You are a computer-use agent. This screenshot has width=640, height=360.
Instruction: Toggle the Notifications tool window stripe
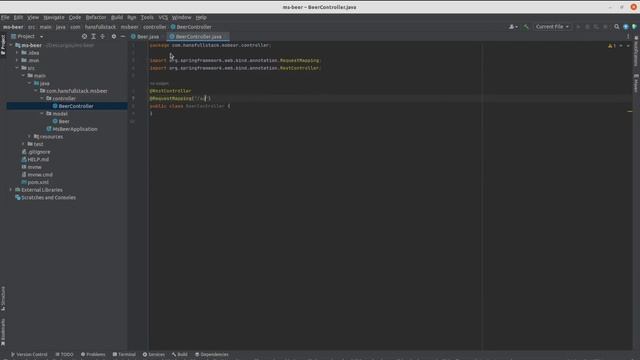[x=636, y=51]
